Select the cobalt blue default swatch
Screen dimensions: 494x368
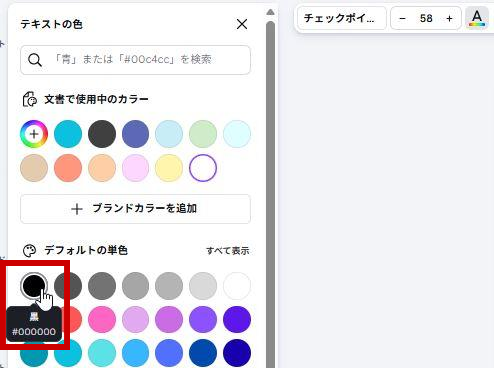point(203,353)
